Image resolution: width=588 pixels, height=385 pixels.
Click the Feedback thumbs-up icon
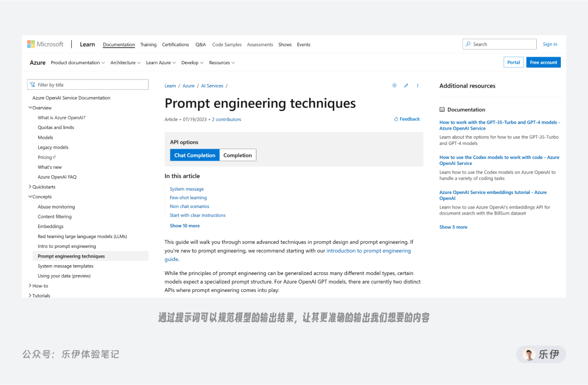[x=396, y=119]
